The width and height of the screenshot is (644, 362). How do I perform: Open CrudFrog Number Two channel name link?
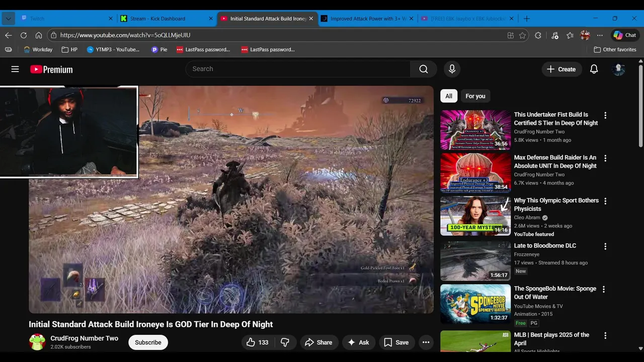coord(84,338)
